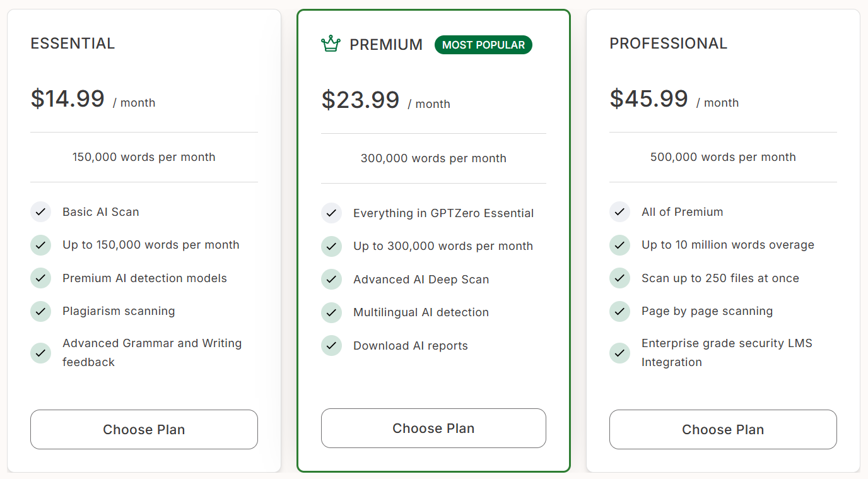Screen dimensions: 868x479
Task: Click the Most Popular badge
Action: [483, 45]
